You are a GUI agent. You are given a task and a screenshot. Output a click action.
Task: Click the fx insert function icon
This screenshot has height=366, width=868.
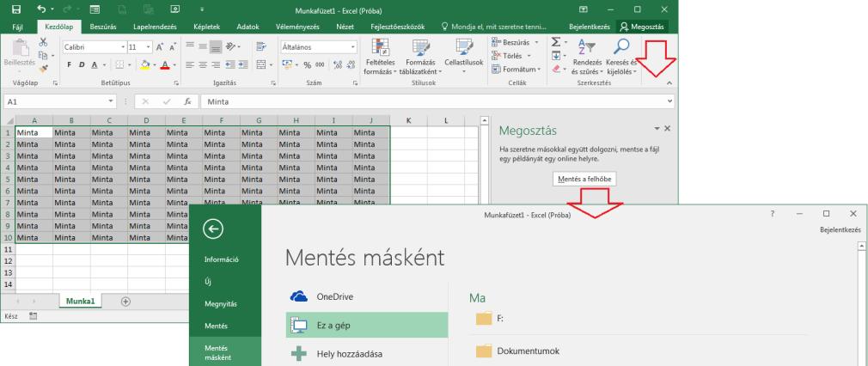(x=187, y=102)
